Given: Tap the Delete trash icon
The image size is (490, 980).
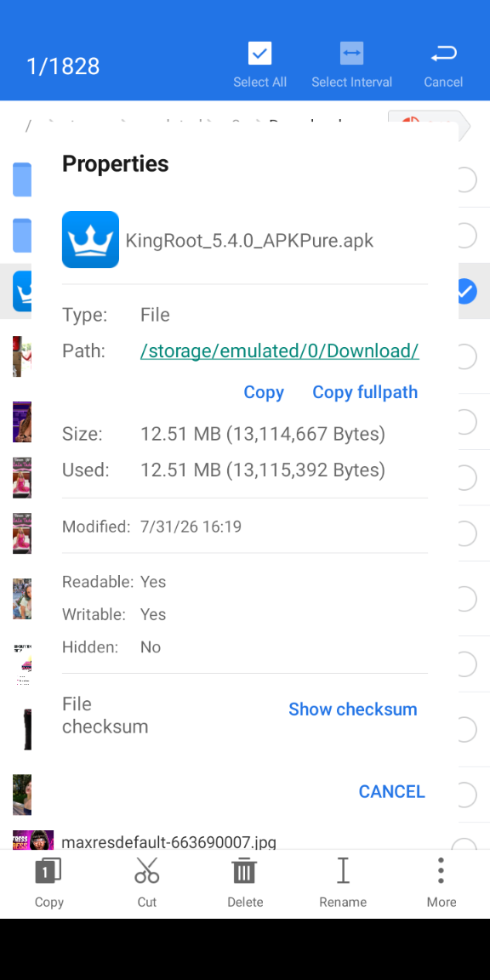Looking at the screenshot, I should click(244, 870).
